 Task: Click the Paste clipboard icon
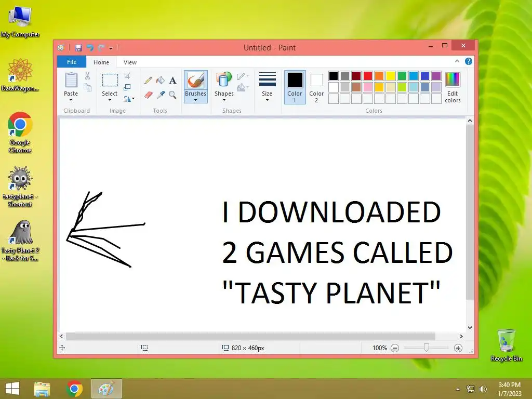tap(71, 81)
